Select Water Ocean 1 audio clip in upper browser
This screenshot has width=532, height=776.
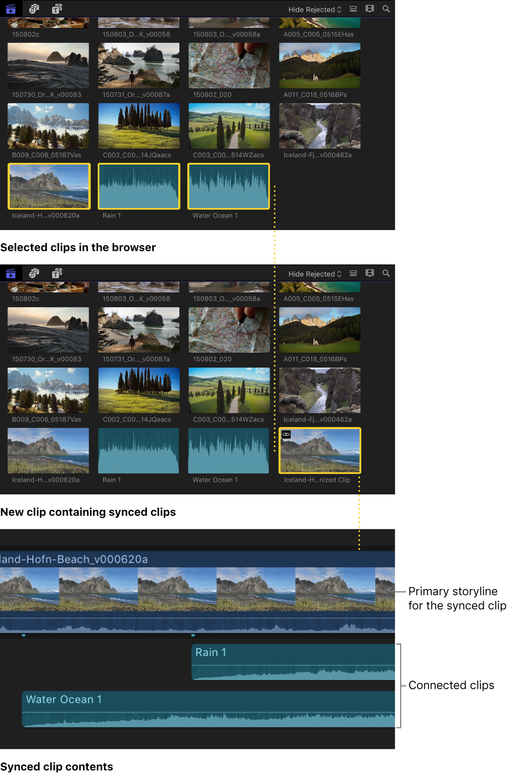click(x=229, y=186)
